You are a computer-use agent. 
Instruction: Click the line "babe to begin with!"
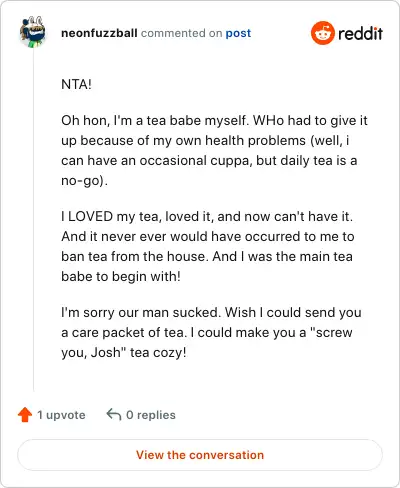[121, 277]
